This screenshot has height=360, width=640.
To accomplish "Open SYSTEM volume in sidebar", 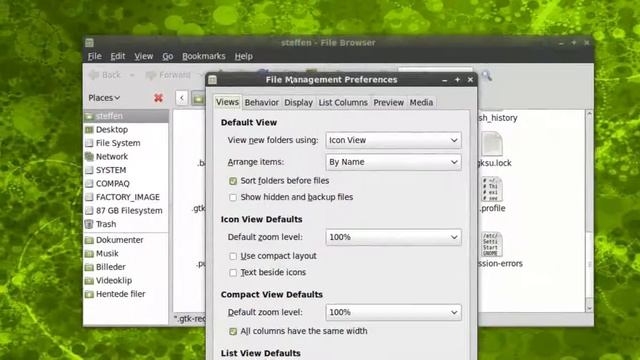I will coord(126,170).
